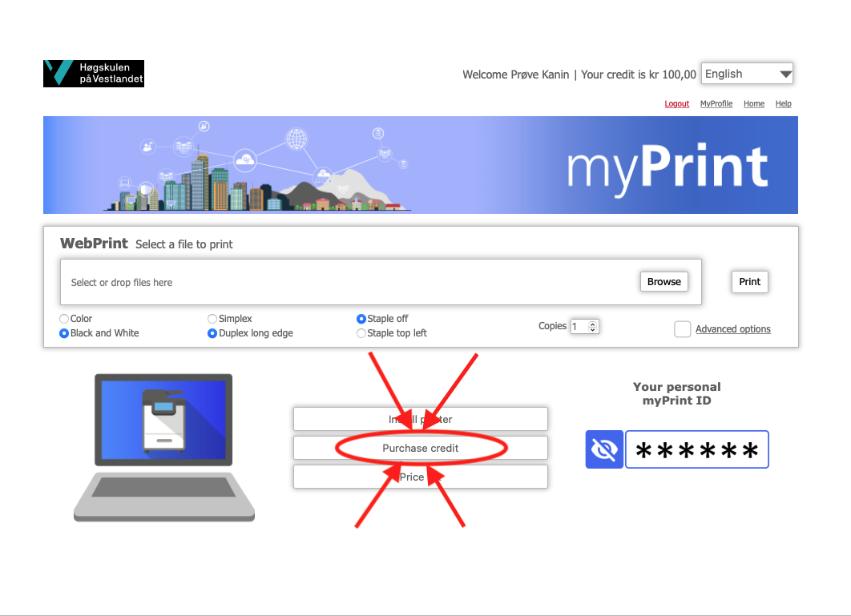Viewport: 851px width, 616px height.
Task: Toggle the myPrint ID visibility eye icon
Action: click(604, 449)
